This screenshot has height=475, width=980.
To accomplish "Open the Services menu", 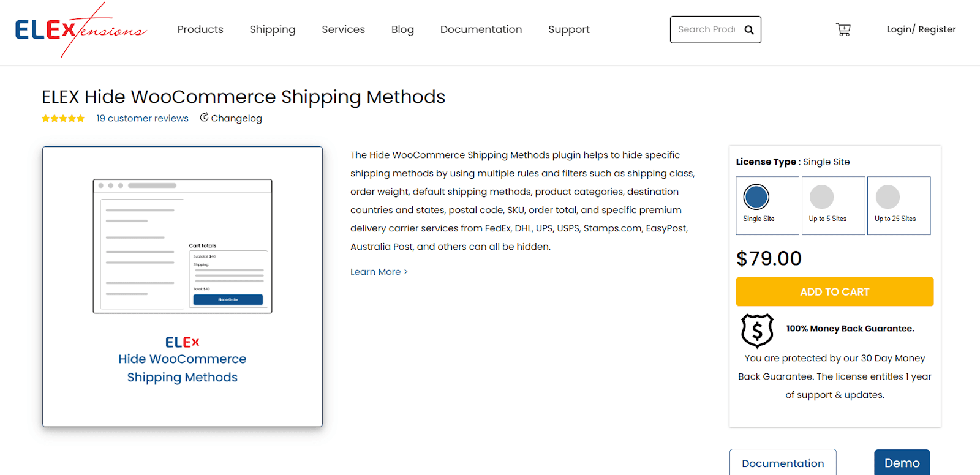I will point(343,29).
